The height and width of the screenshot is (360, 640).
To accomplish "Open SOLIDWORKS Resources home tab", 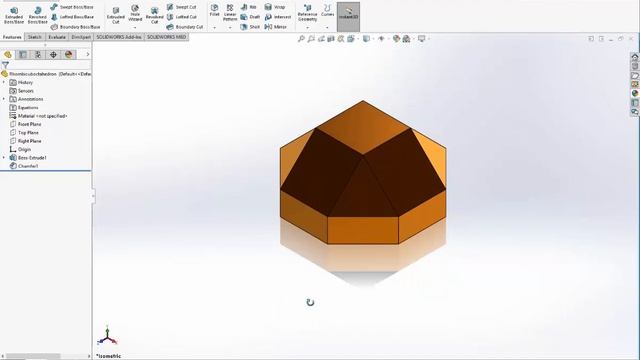I will [635, 57].
